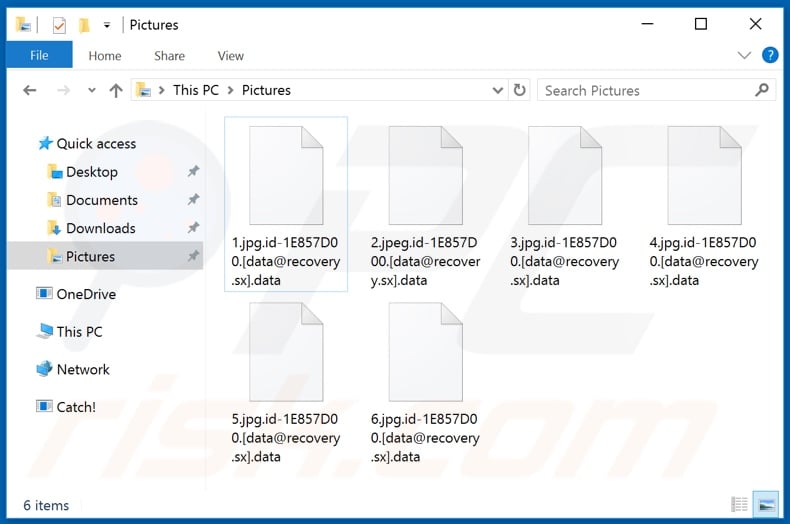Image resolution: width=790 pixels, height=524 pixels.
Task: Open the address bar history dropdown
Action: [498, 90]
